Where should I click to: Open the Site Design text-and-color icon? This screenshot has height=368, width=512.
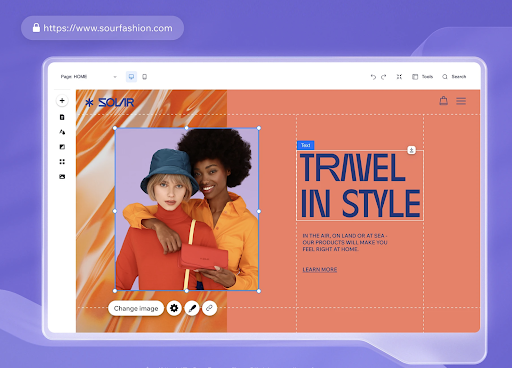click(62, 132)
